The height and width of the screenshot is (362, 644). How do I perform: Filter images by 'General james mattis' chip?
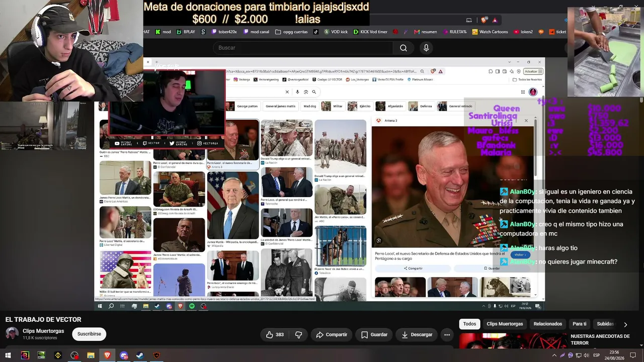(280, 106)
